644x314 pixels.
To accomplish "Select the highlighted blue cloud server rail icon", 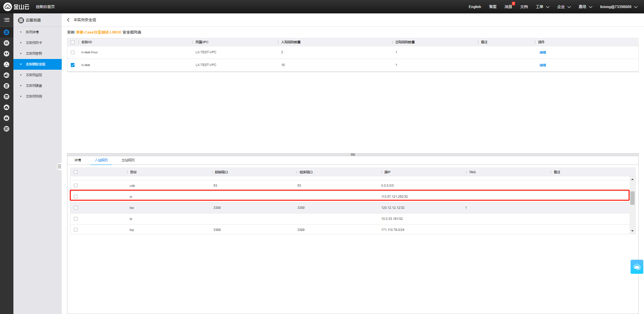I will [6, 32].
